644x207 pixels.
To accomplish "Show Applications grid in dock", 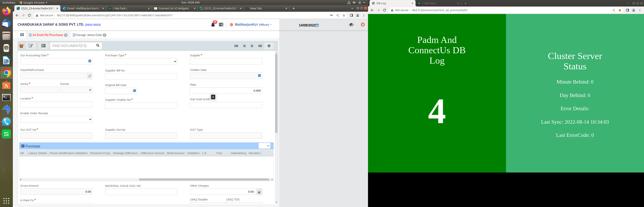I will 7,200.
